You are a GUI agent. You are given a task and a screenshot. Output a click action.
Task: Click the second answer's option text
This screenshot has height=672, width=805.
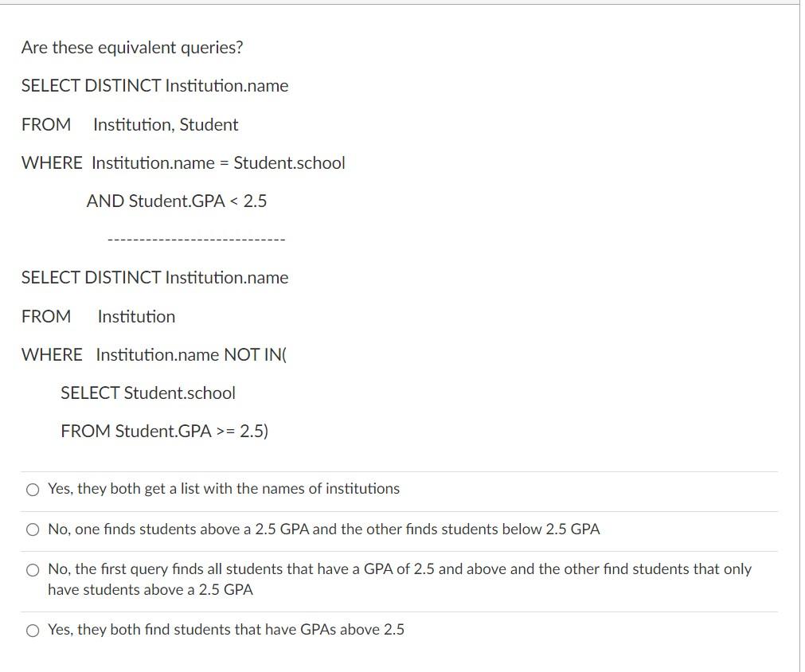tap(324, 529)
